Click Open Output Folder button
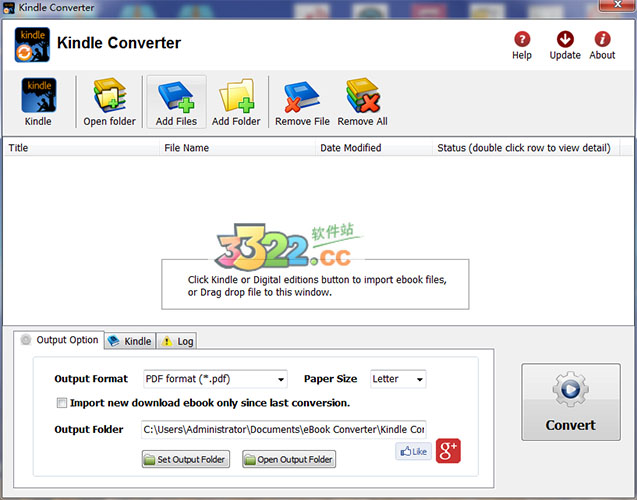 (x=289, y=459)
